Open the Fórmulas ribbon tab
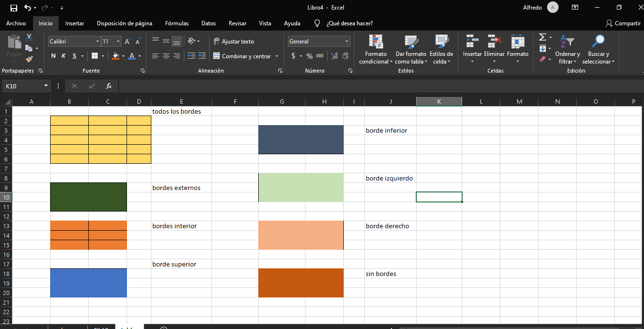 click(x=177, y=23)
